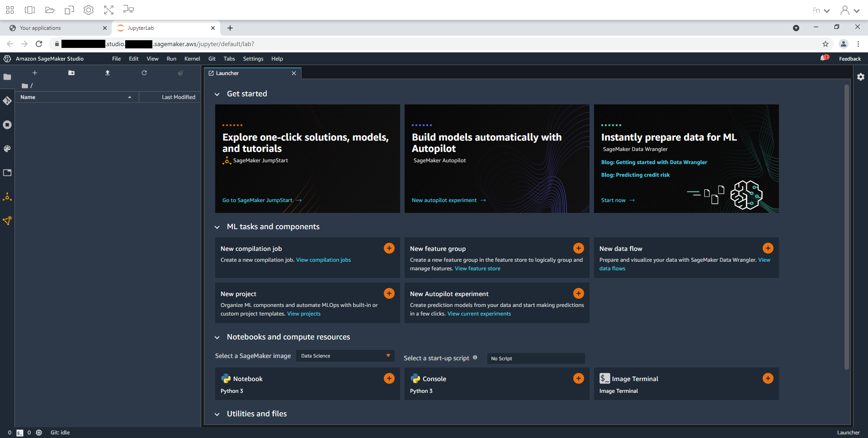This screenshot has width=868, height=438.
Task: Open the Help menu
Action: pos(277,59)
